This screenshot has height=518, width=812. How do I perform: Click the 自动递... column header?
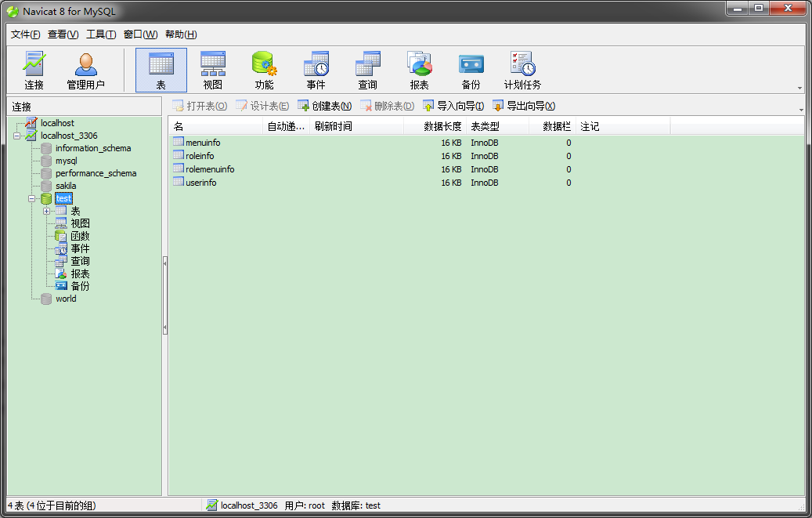pos(286,126)
